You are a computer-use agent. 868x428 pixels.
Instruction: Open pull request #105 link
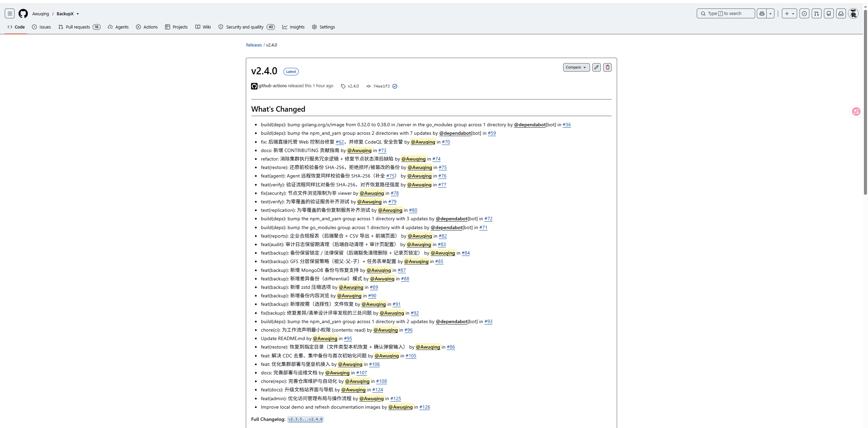point(411,356)
